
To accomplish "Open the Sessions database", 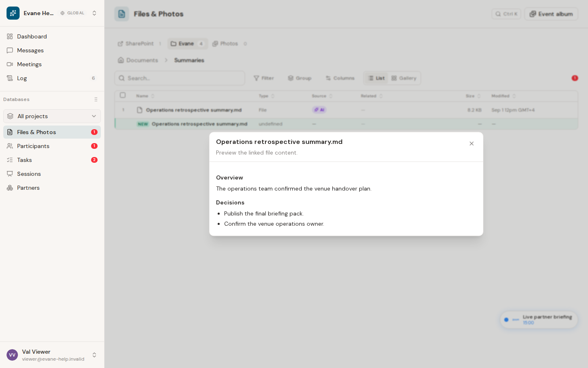I will click(52, 174).
